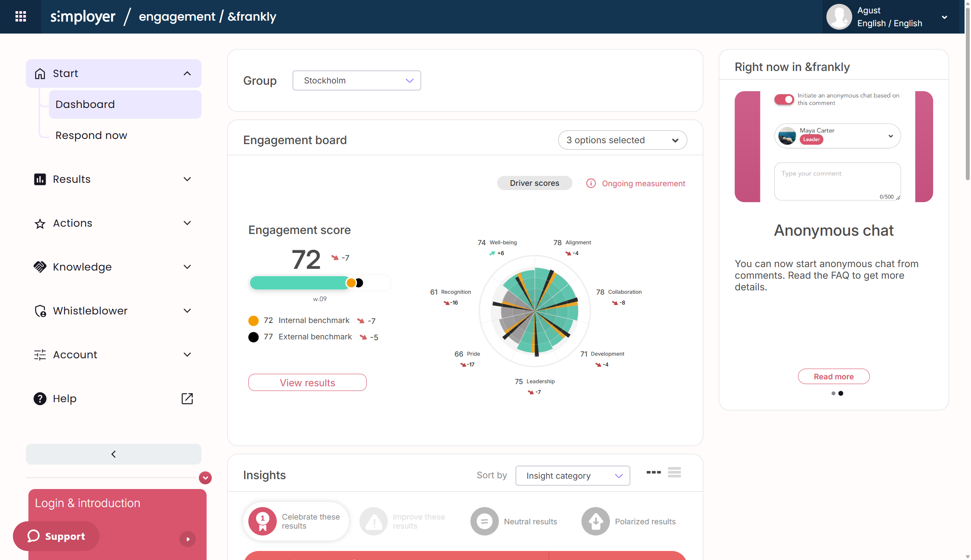Switch insights to list view icon
971x560 pixels.
point(674,472)
